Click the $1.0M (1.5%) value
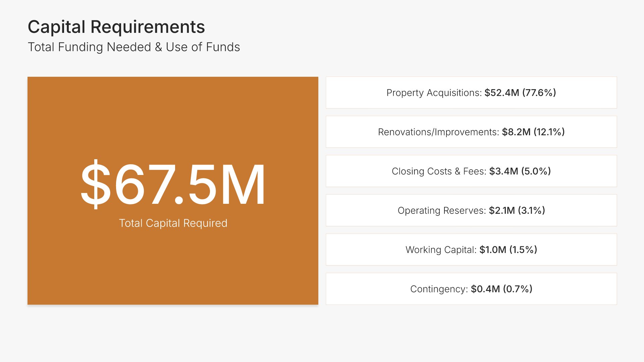Image resolution: width=644 pixels, height=362 pixels. tap(508, 249)
